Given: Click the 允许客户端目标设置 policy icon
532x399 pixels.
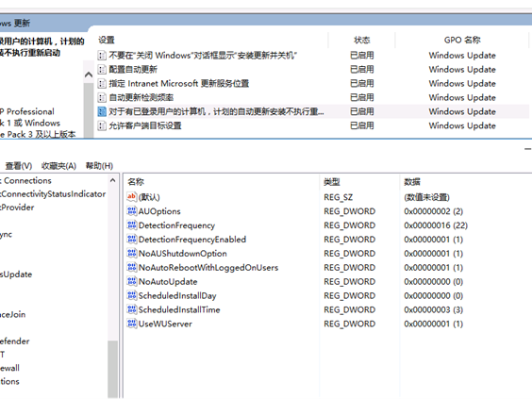Looking at the screenshot, I should [102, 125].
